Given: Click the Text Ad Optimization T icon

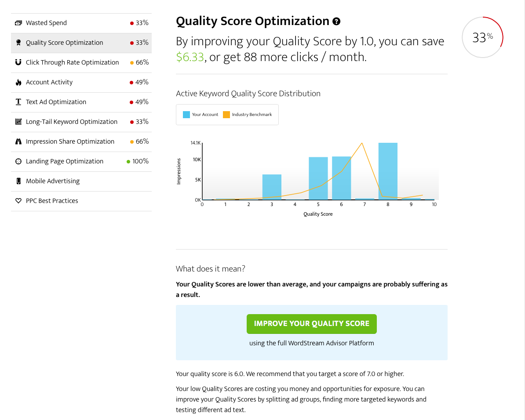Looking at the screenshot, I should coord(18,102).
